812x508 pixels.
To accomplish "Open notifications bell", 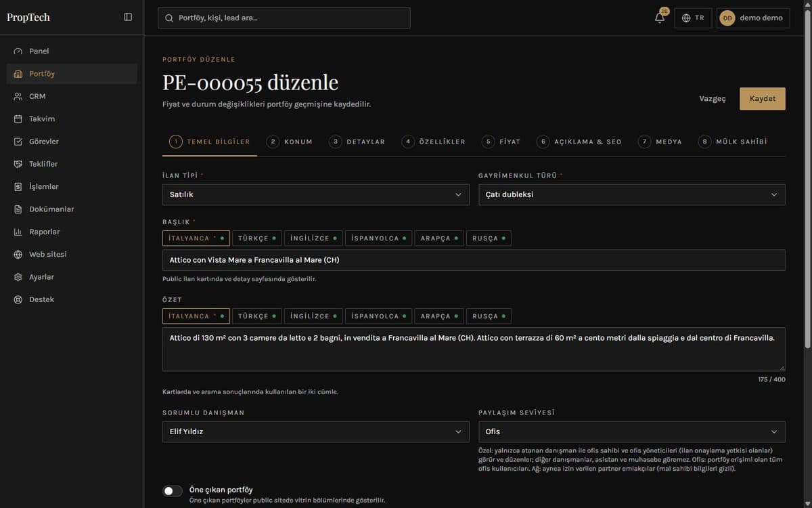I will click(x=660, y=18).
